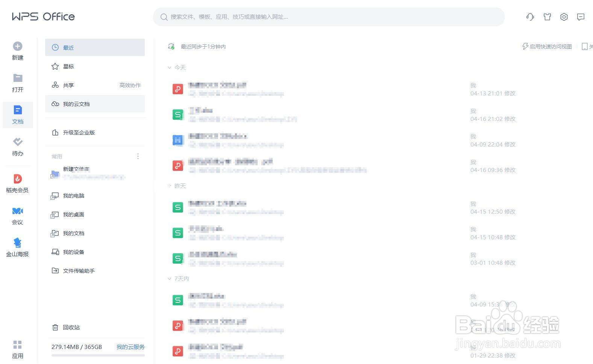Open the skin shirt icon
Viewport: 593px width, 364px height.
click(547, 17)
